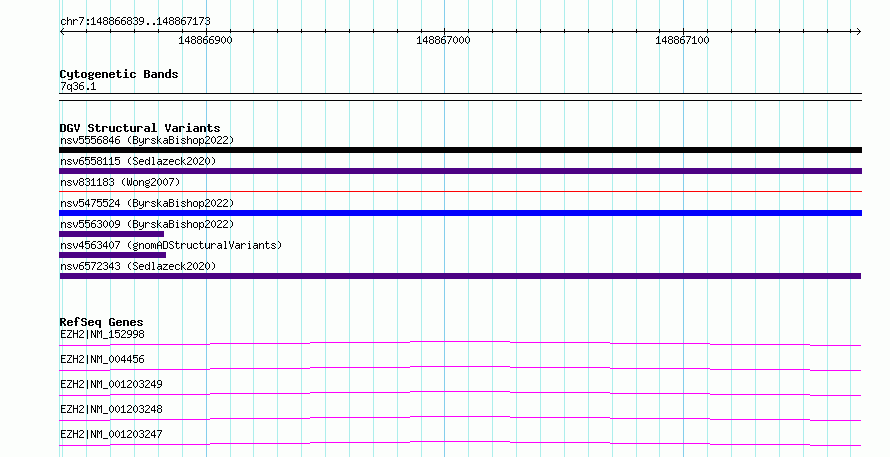Image resolution: width=890 pixels, height=457 pixels.
Task: Select transcript label EZH2|NM_001203248
Action: (111, 409)
